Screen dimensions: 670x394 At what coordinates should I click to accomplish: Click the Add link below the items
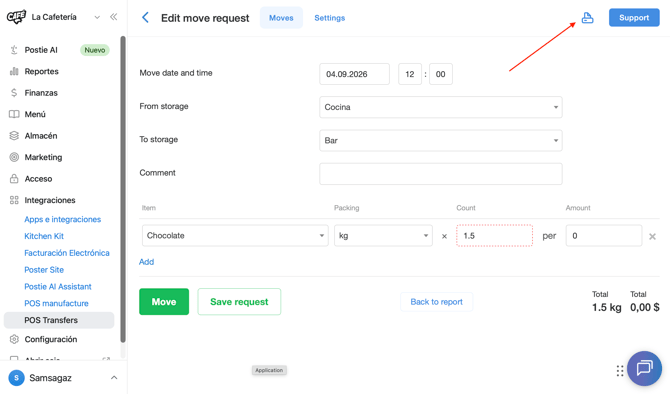pyautogui.click(x=146, y=262)
